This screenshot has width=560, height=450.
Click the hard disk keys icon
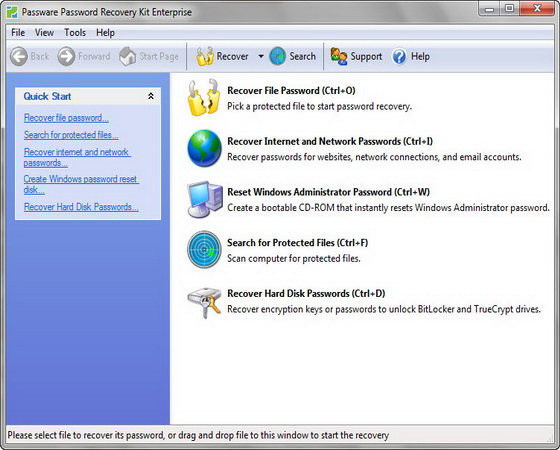pos(204,303)
